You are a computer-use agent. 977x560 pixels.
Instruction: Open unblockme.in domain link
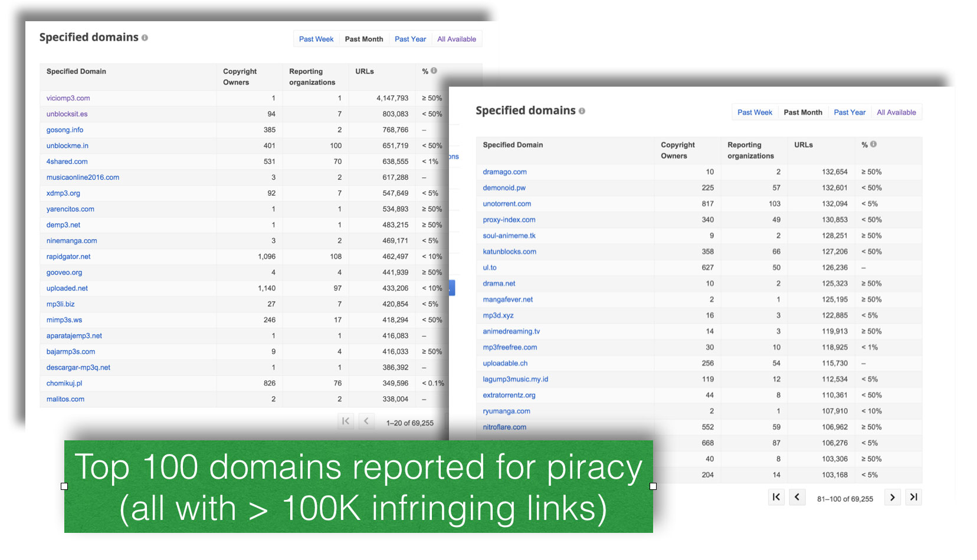point(67,146)
